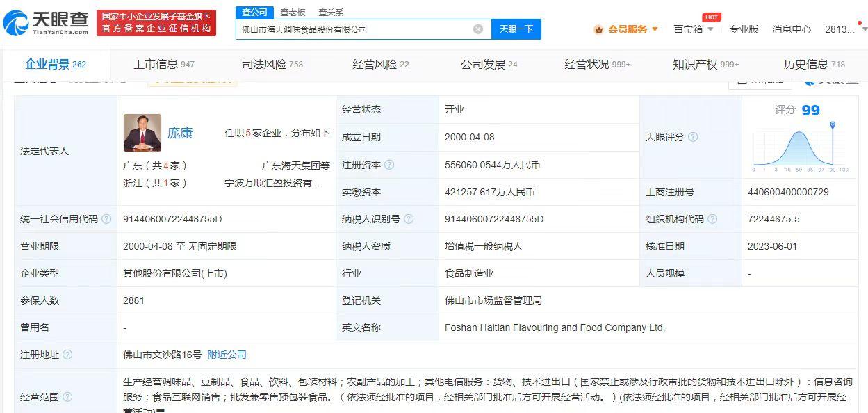The width and height of the screenshot is (868, 413).
Task: Open the 附近公司 link
Action: (227, 355)
